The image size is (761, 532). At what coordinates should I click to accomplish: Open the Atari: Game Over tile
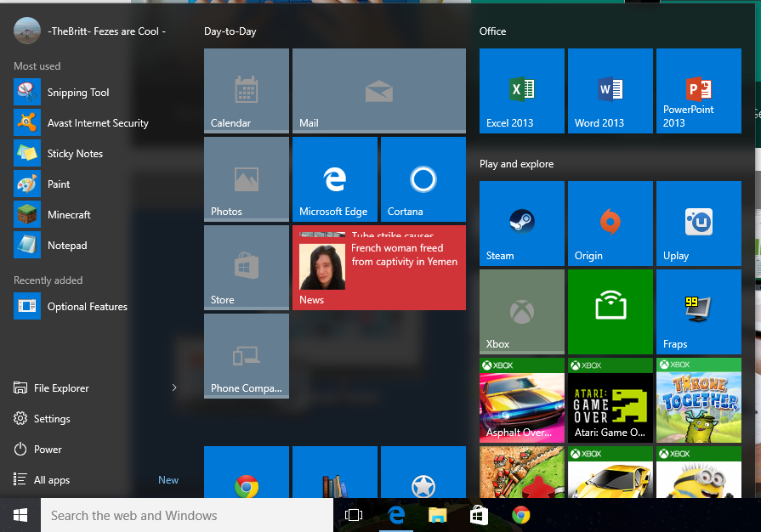coord(610,400)
